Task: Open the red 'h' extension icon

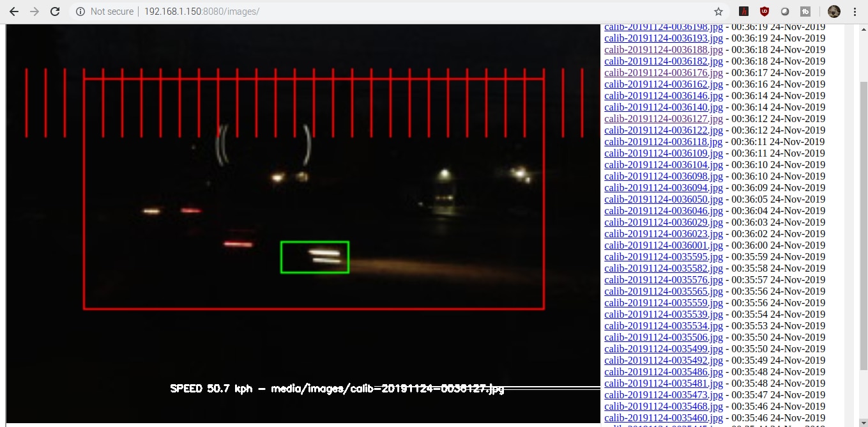Action: point(743,12)
